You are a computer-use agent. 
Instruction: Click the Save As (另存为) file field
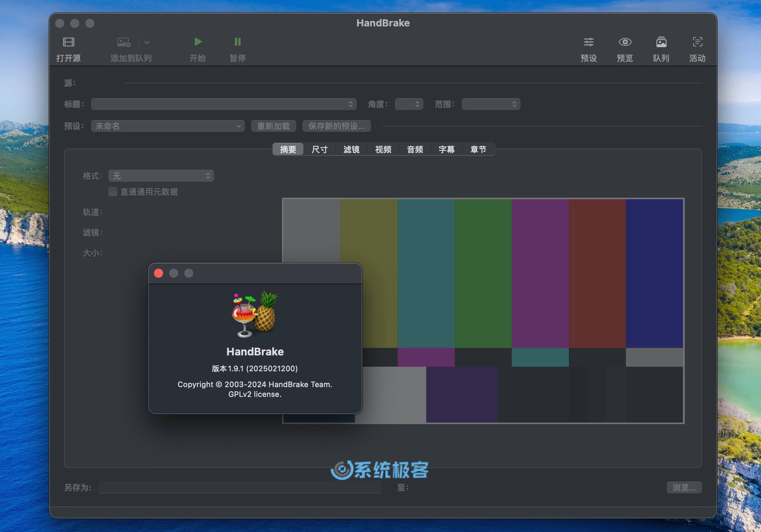tap(240, 487)
